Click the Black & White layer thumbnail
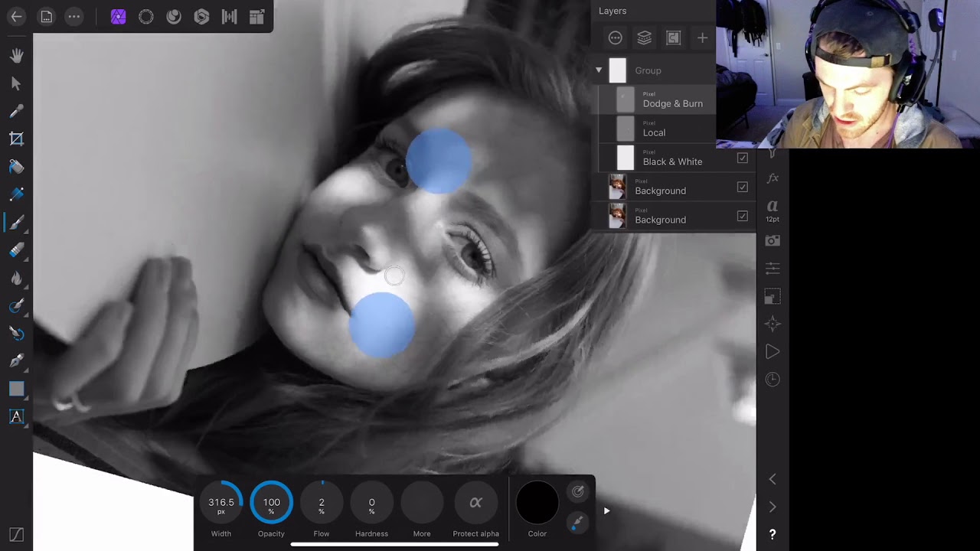980x551 pixels. [x=626, y=158]
